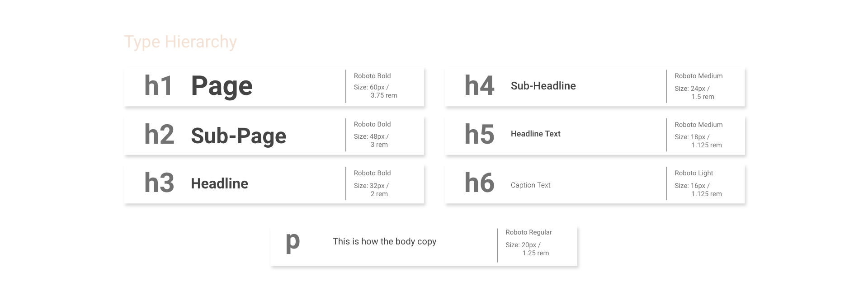Click the h3 tag label
This screenshot has width=868, height=305.
(x=159, y=183)
